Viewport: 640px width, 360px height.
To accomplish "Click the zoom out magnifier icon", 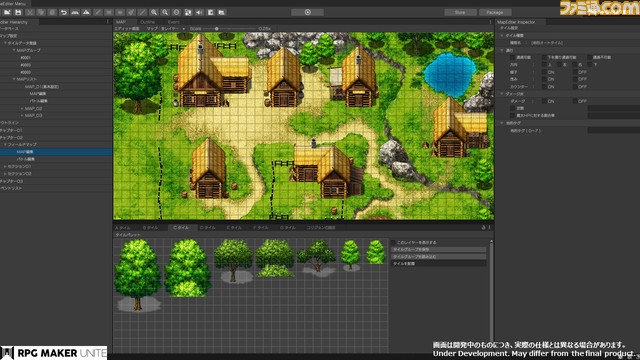I will pyautogui.click(x=165, y=12).
